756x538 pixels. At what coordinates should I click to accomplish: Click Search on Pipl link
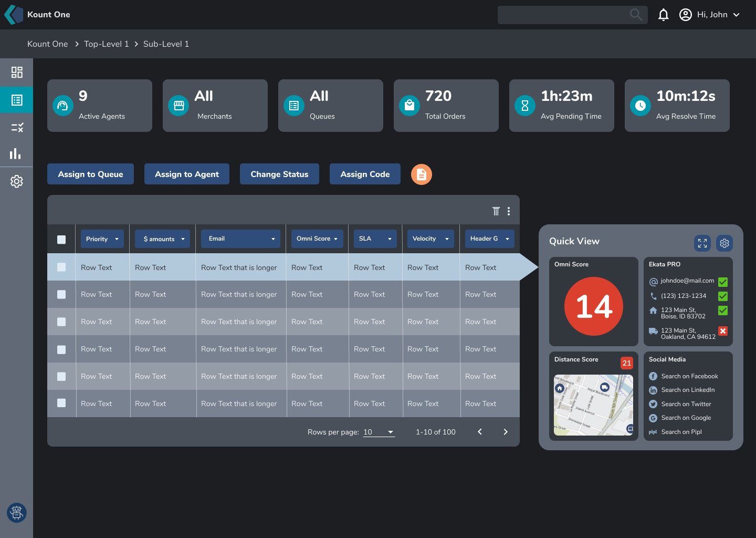(681, 432)
